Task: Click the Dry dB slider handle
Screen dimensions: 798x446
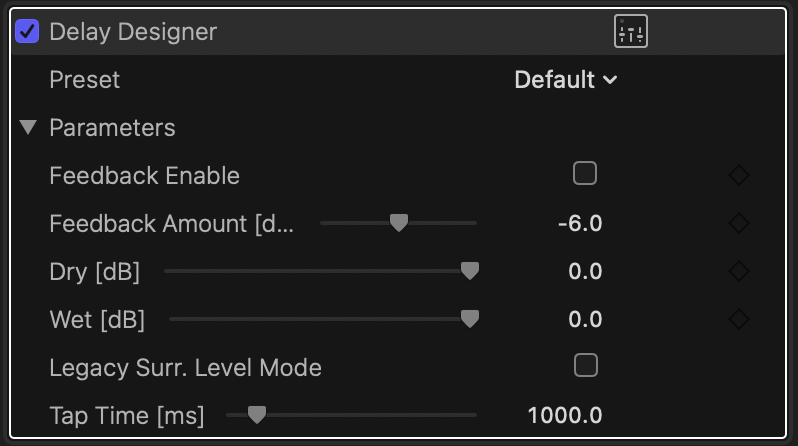Action: (x=470, y=271)
